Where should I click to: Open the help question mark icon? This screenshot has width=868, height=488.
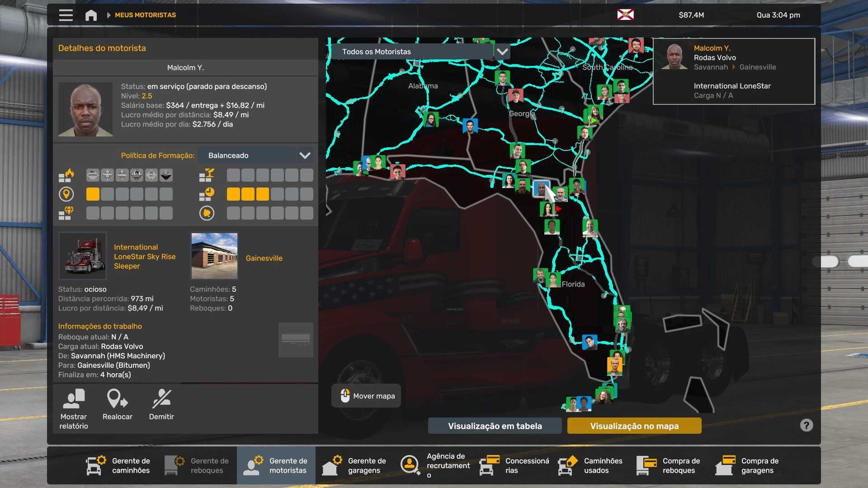(806, 425)
